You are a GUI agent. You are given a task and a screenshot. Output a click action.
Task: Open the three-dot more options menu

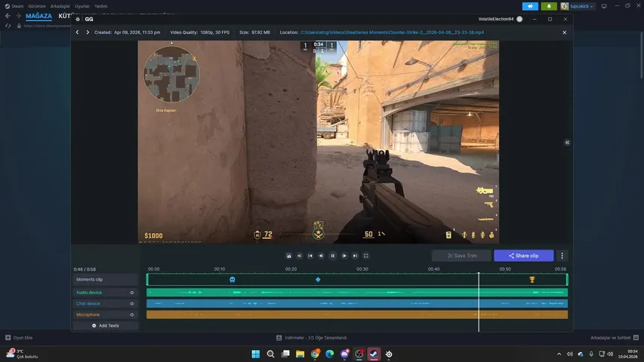point(562,256)
